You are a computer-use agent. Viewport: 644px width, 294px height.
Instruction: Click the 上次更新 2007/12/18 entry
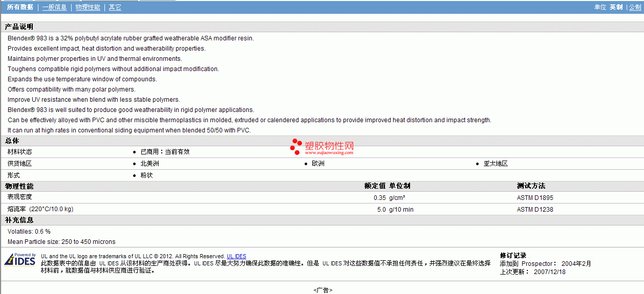[x=532, y=272]
